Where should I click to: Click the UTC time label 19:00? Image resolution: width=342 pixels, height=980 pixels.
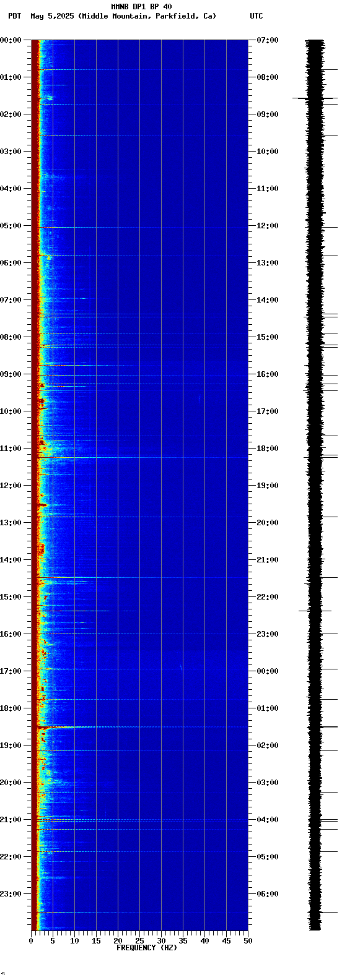tap(268, 486)
